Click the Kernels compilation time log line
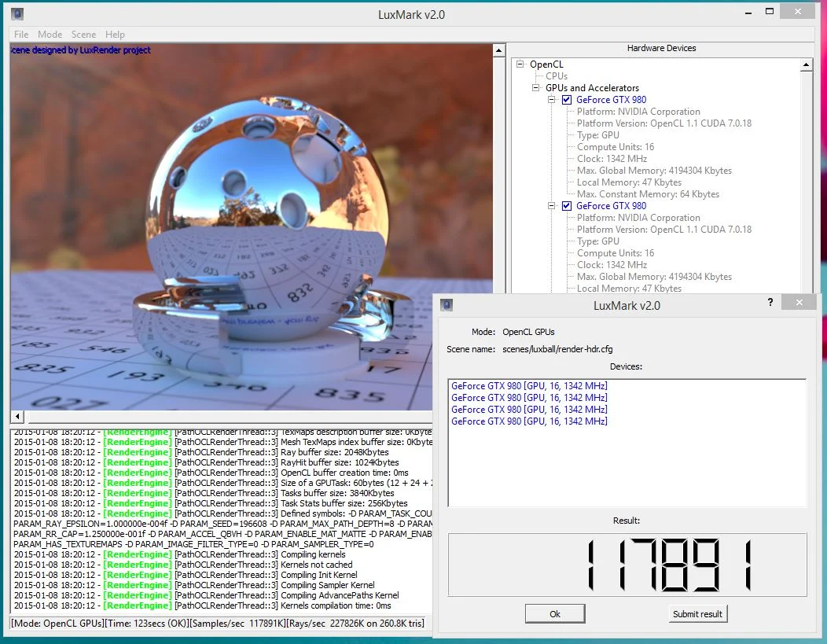The height and width of the screenshot is (644, 827). pyautogui.click(x=203, y=605)
